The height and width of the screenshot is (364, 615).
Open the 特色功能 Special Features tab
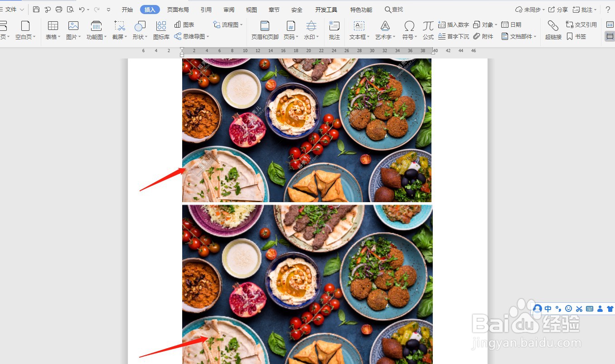coord(361,10)
